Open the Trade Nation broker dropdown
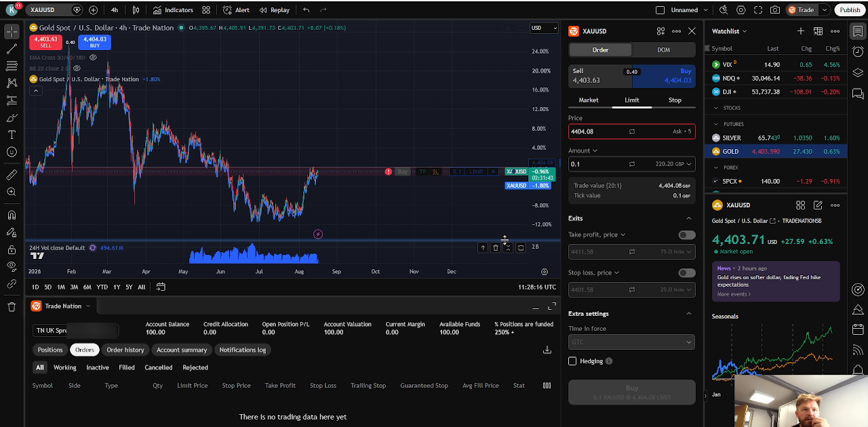868x427 pixels. click(x=61, y=306)
